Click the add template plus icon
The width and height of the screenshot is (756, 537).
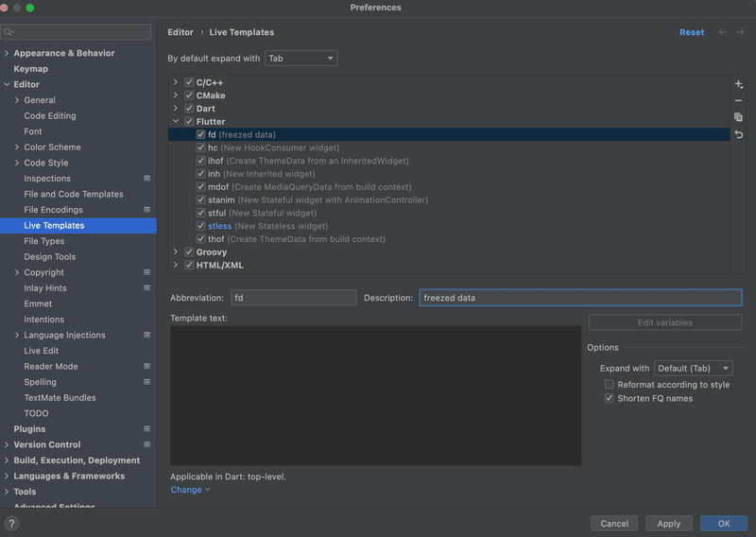coord(738,85)
